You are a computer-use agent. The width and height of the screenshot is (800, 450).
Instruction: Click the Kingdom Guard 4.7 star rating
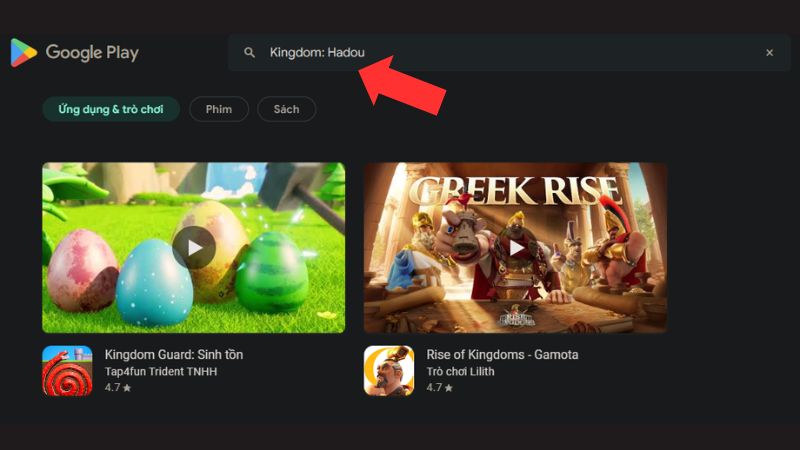tap(118, 388)
